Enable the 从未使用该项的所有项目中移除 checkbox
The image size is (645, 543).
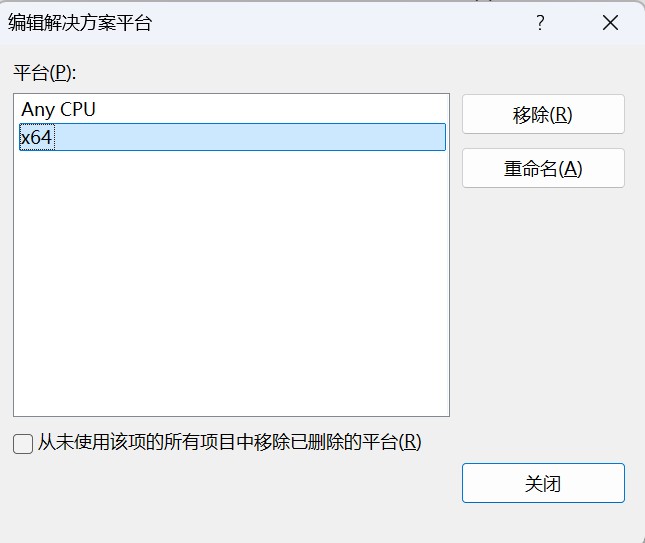point(23,444)
